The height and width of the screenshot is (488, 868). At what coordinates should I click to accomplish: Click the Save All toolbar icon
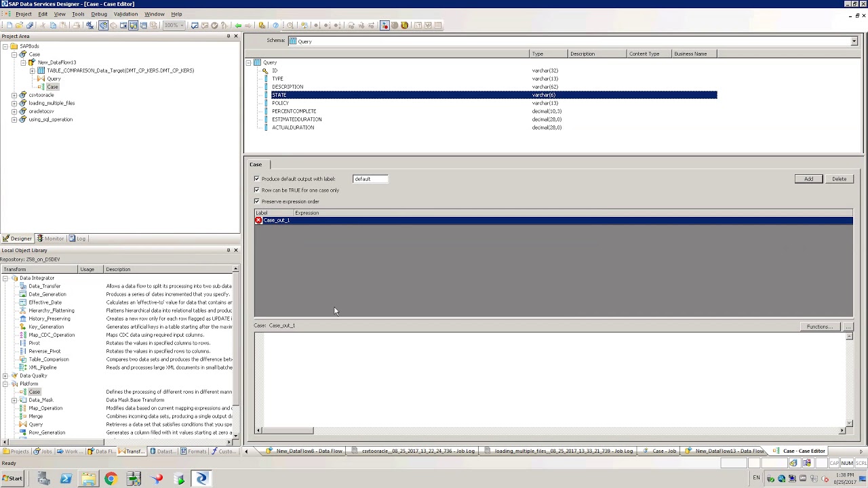(30, 25)
